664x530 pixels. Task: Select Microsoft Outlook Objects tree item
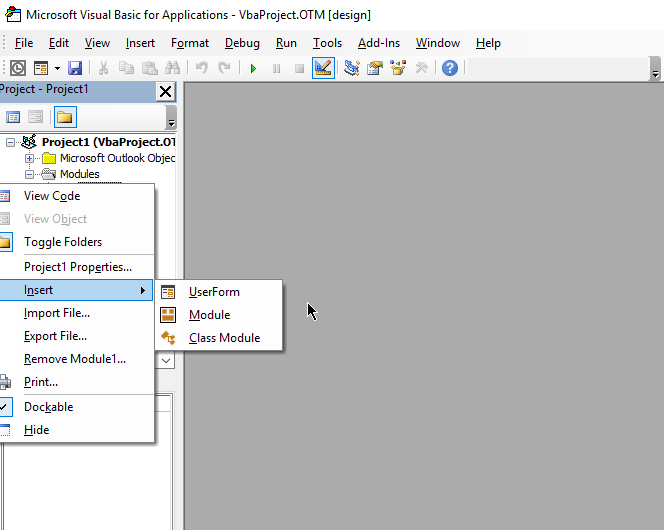(x=118, y=158)
